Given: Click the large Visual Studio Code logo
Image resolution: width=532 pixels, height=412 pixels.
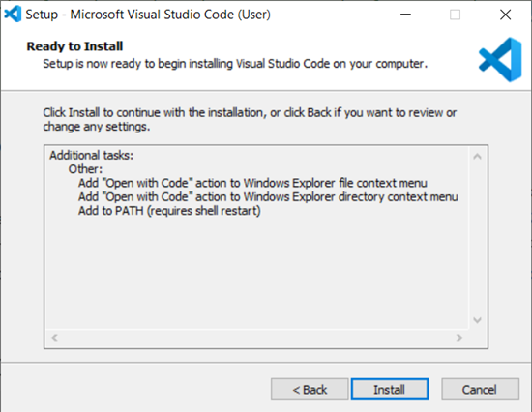Looking at the screenshot, I should point(500,60).
